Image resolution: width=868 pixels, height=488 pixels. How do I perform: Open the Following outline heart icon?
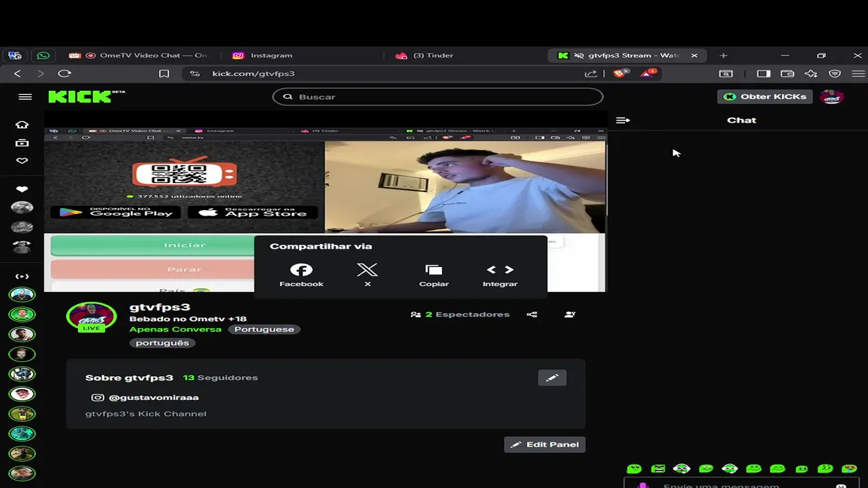click(x=22, y=161)
